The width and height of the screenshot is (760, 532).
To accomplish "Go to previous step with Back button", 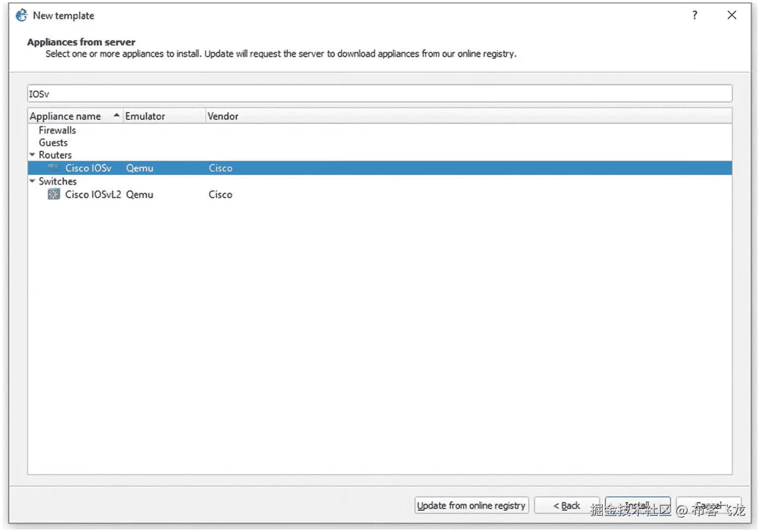I will [x=567, y=505].
